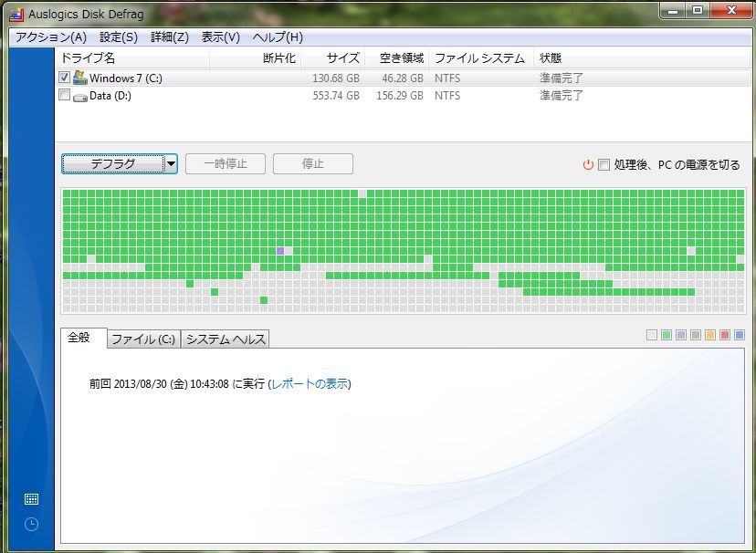
Task: Open the アクション(A) menu
Action: point(51,37)
